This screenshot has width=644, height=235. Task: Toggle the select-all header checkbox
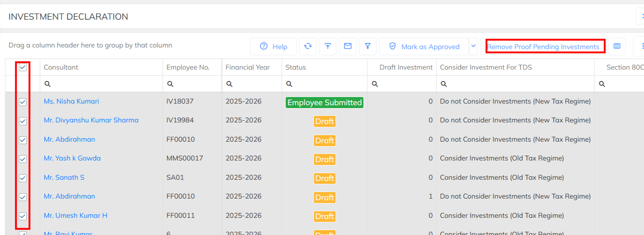(x=23, y=67)
